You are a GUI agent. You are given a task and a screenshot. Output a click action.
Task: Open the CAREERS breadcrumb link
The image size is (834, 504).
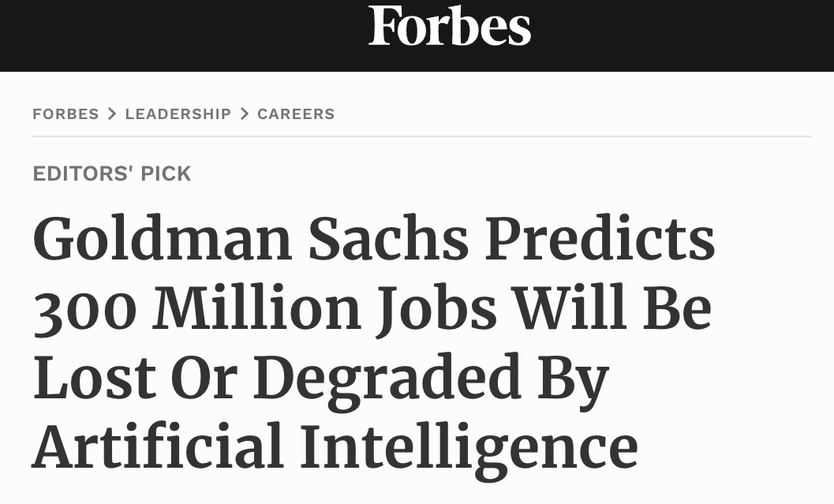click(x=296, y=114)
